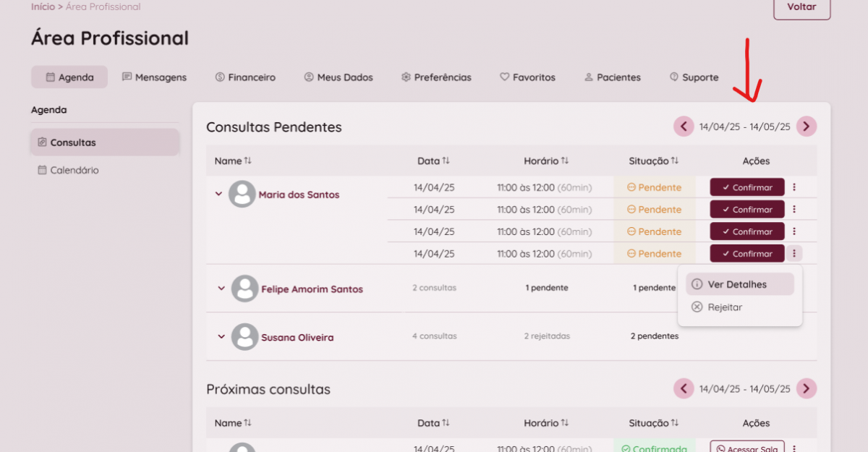
Task: Open three-dot menu on first Maria dos Santos row
Action: tap(794, 187)
